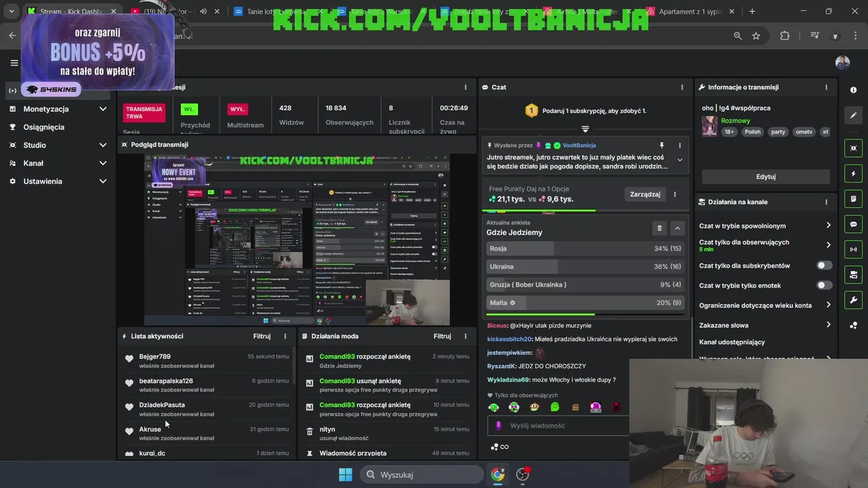This screenshot has height=488, width=868.
Task: Click the Edytuj button
Action: (766, 176)
